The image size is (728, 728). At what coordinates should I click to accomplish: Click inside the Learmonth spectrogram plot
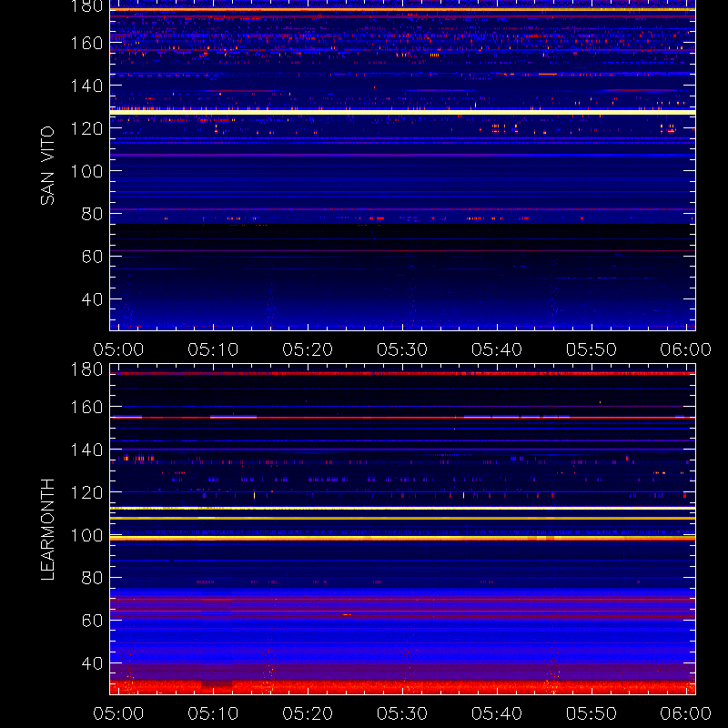coord(402,530)
